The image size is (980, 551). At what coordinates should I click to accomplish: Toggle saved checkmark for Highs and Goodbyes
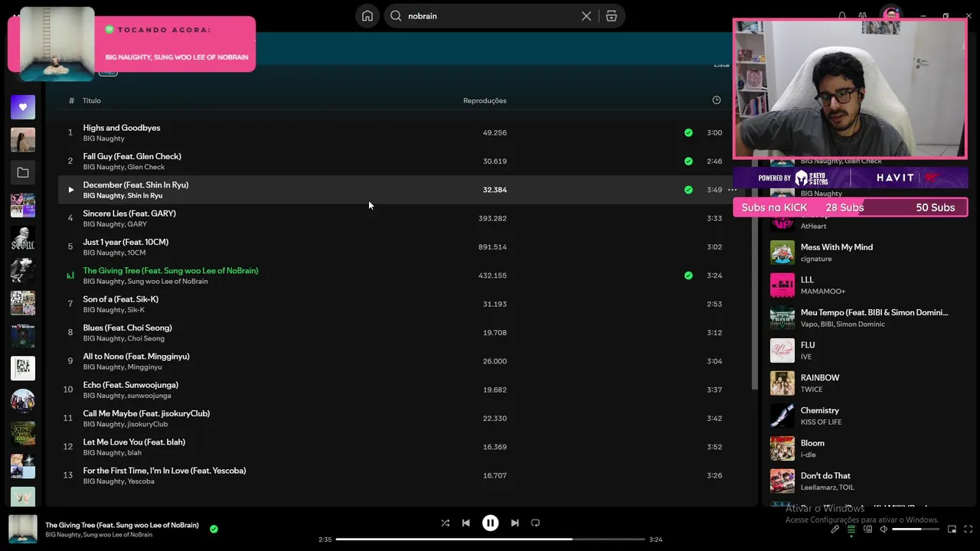(688, 132)
